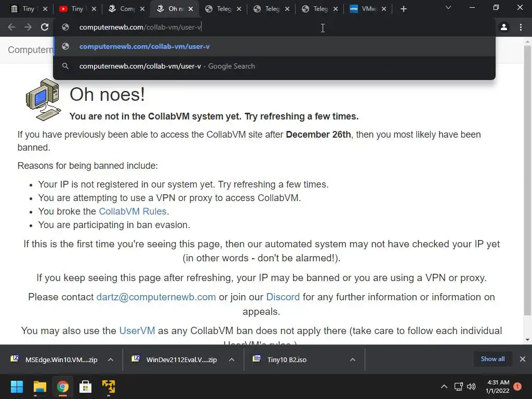This screenshot has height=399, width=532.
Task: Expand options for Tiny10 B2.iso download
Action: (x=353, y=360)
